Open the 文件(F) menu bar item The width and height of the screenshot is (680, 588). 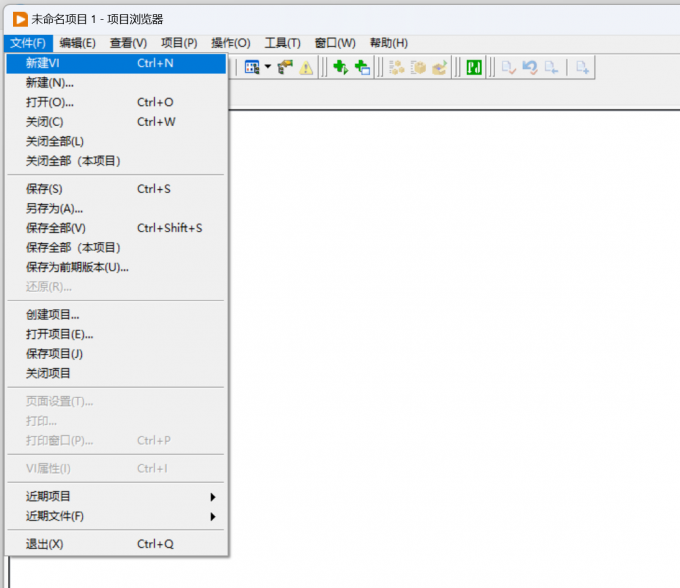point(28,43)
